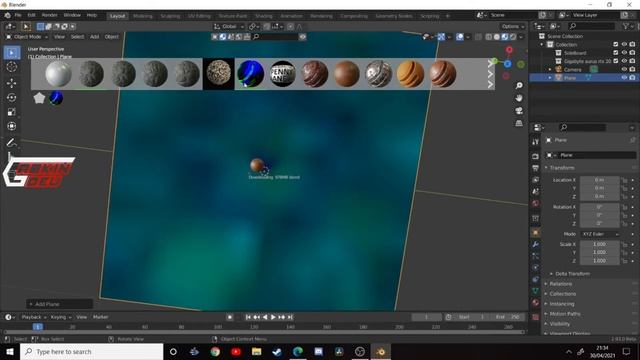Select the Cursor tool
This screenshot has height=360, width=640.
point(11,67)
